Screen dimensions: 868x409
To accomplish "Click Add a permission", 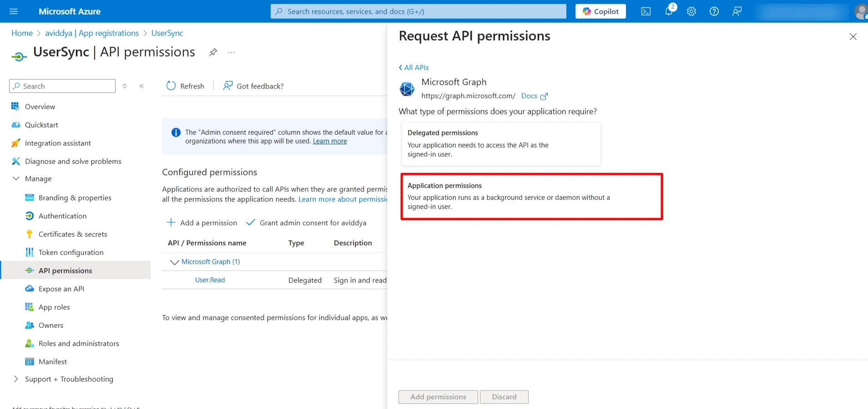I will pyautogui.click(x=202, y=223).
